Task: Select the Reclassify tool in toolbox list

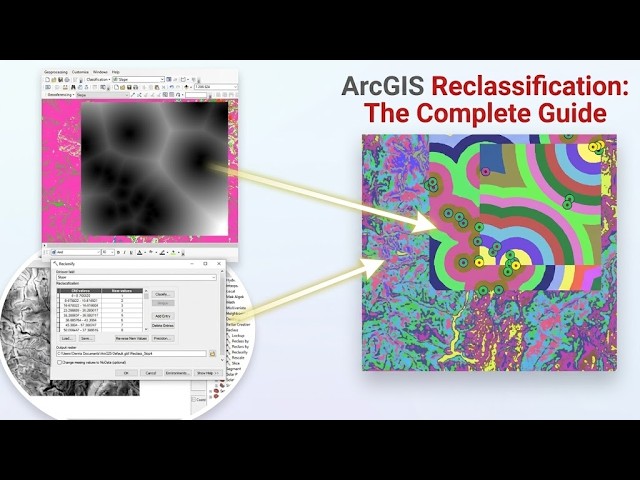Action: coord(240,352)
